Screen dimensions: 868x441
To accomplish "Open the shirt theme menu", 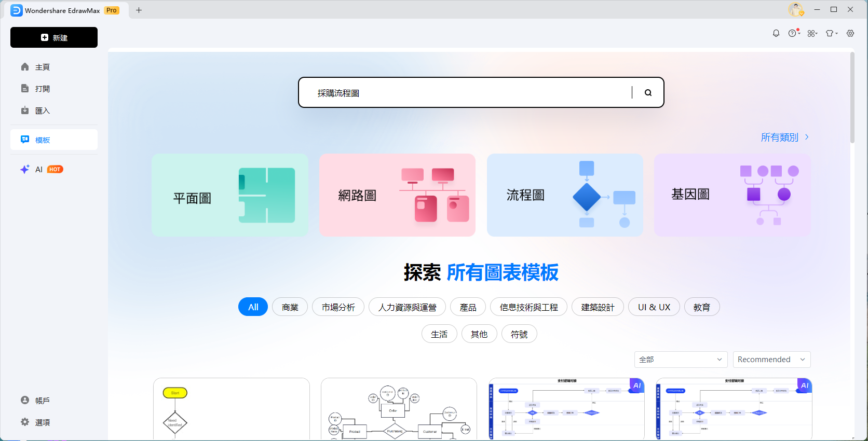I will pyautogui.click(x=832, y=33).
